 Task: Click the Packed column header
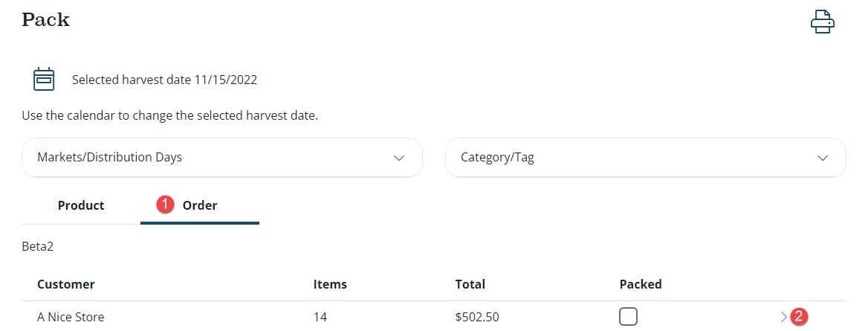click(x=640, y=284)
